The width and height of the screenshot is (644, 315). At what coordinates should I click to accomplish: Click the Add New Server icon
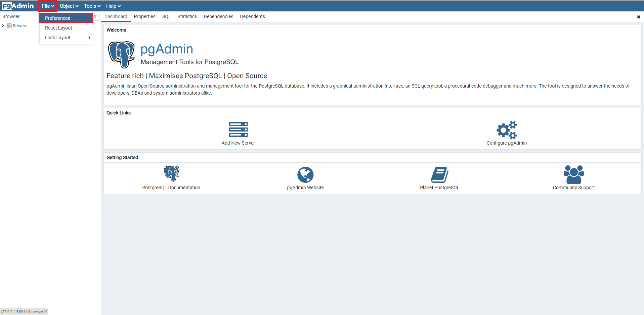pyautogui.click(x=238, y=130)
